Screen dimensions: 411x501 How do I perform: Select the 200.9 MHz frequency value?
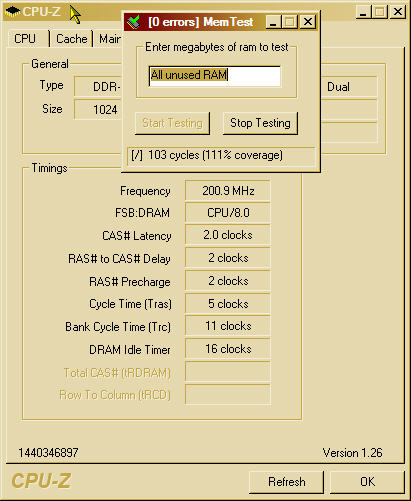(x=228, y=191)
